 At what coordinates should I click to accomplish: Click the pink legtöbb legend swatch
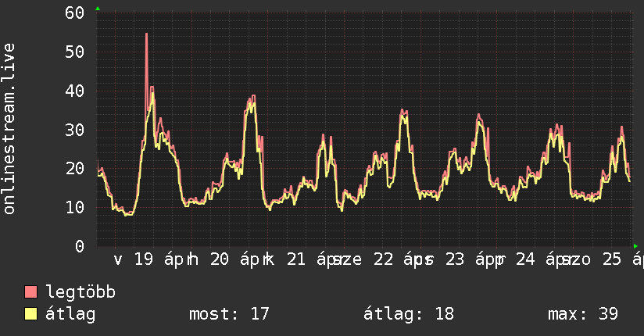30,291
